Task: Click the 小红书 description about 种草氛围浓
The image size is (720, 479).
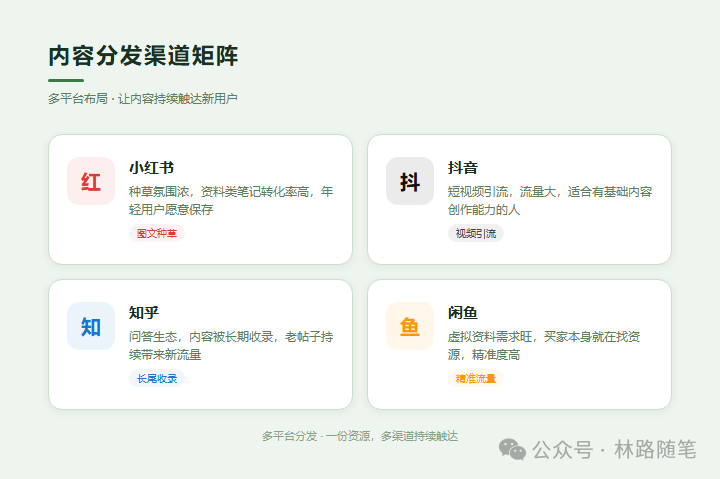Action: [231, 200]
